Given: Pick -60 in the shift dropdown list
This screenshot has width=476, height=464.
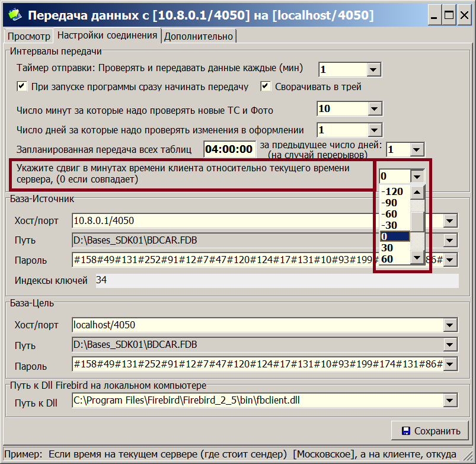Looking at the screenshot, I should pyautogui.click(x=390, y=214).
